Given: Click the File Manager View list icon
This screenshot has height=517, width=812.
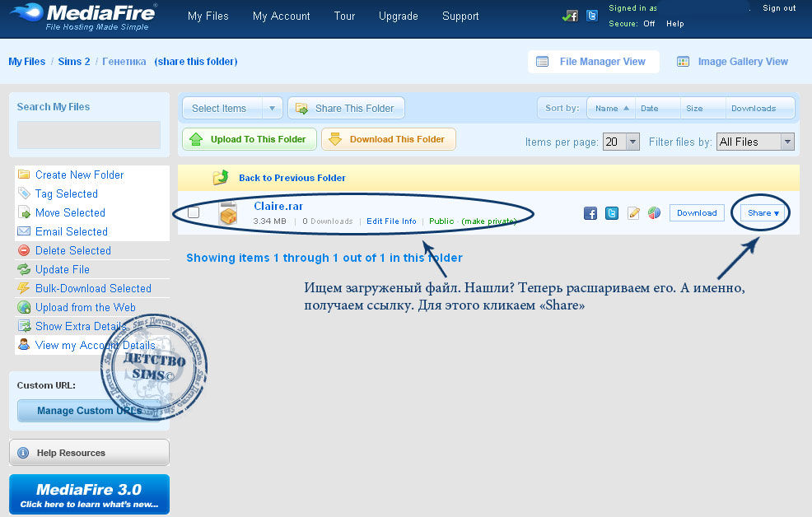Looking at the screenshot, I should [542, 62].
